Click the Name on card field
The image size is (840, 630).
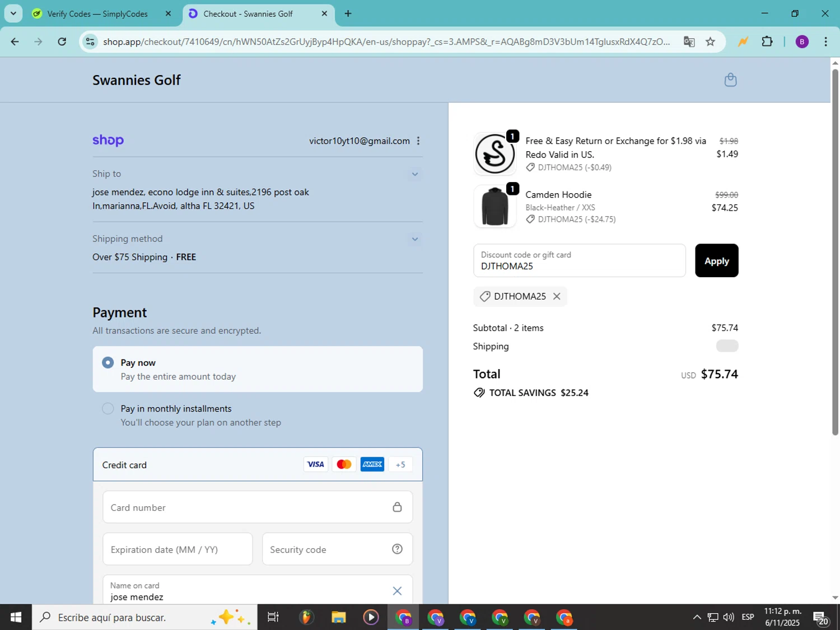258,590
